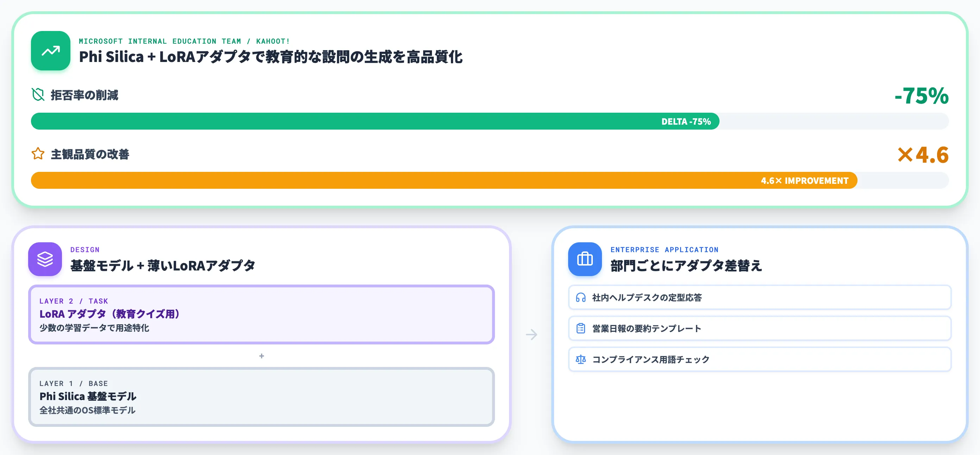The image size is (980, 455).
Task: Click the 拒否率の削減 label
Action: point(84,95)
